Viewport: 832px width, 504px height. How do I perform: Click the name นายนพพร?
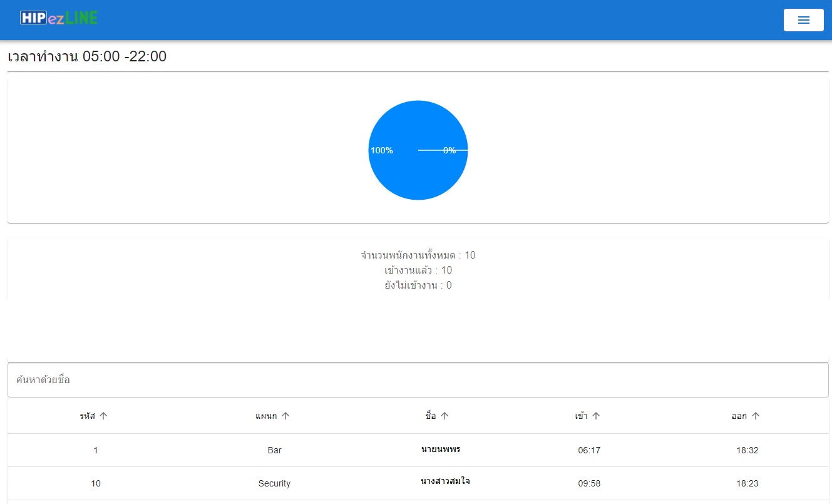[441, 450]
